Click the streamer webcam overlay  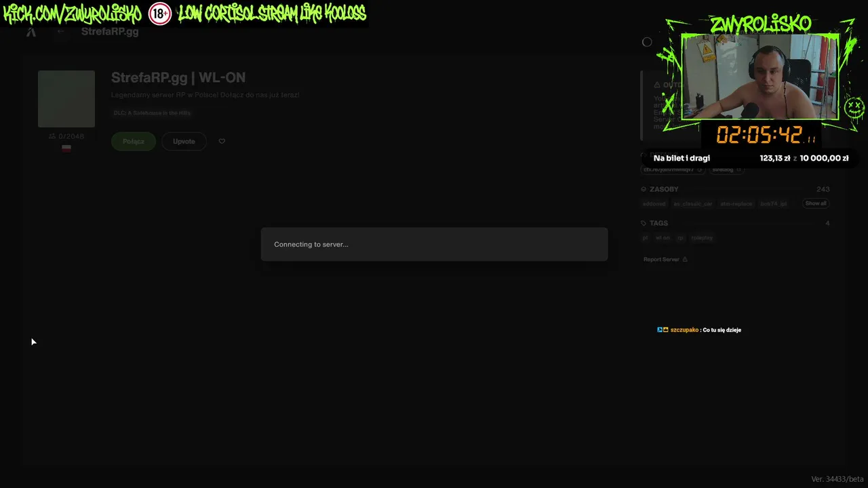760,77
